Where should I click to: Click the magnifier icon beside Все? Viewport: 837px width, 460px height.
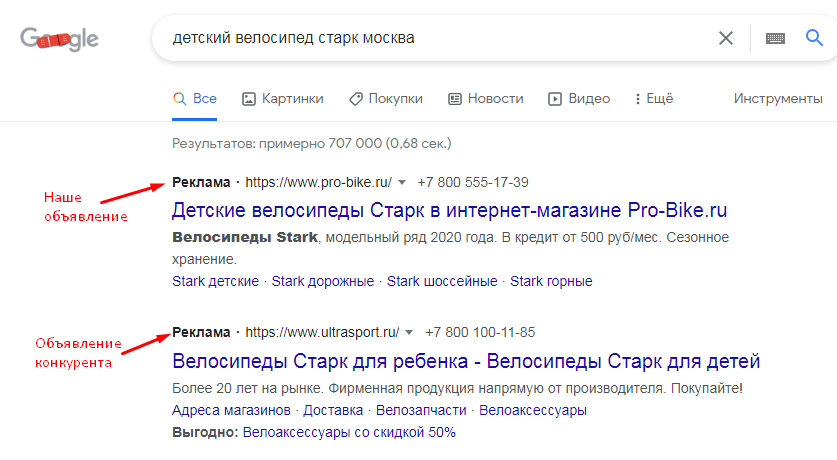(179, 99)
